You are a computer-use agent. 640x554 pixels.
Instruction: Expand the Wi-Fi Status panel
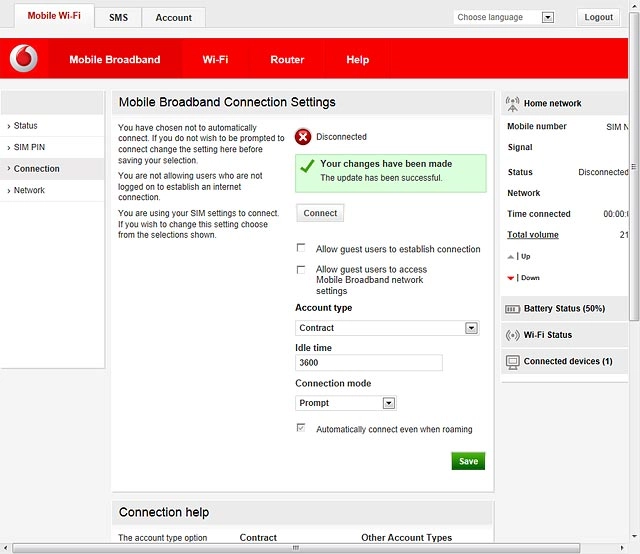[x=564, y=335]
